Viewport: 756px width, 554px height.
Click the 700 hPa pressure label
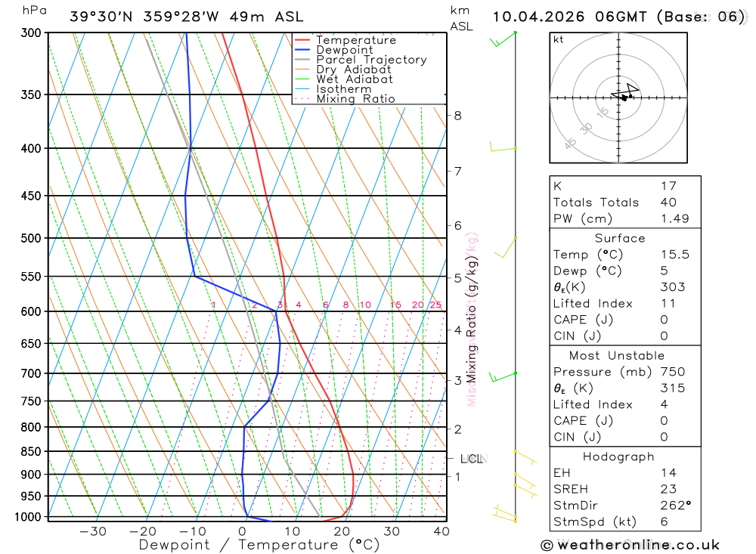click(31, 373)
